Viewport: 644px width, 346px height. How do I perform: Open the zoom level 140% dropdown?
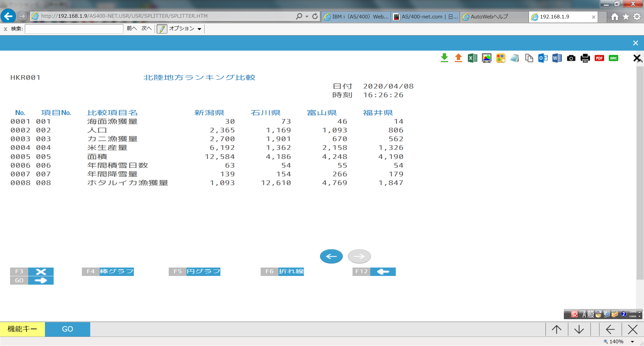tap(632, 342)
